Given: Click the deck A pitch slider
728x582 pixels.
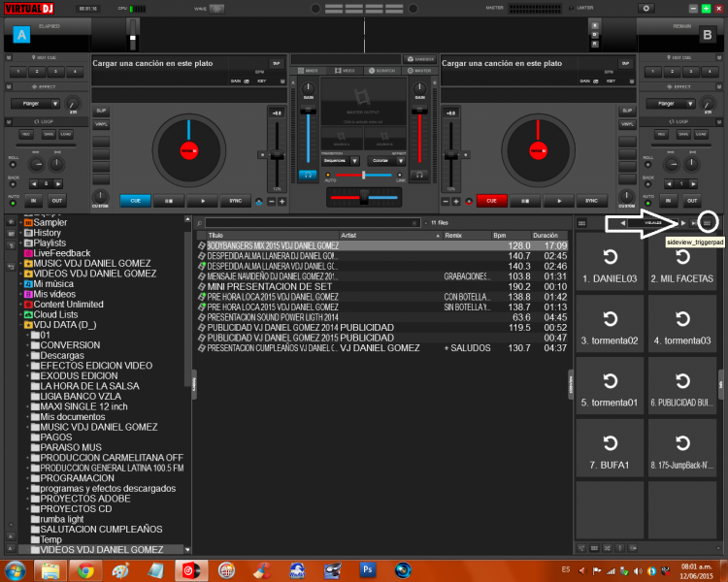Looking at the screenshot, I should click(278, 155).
